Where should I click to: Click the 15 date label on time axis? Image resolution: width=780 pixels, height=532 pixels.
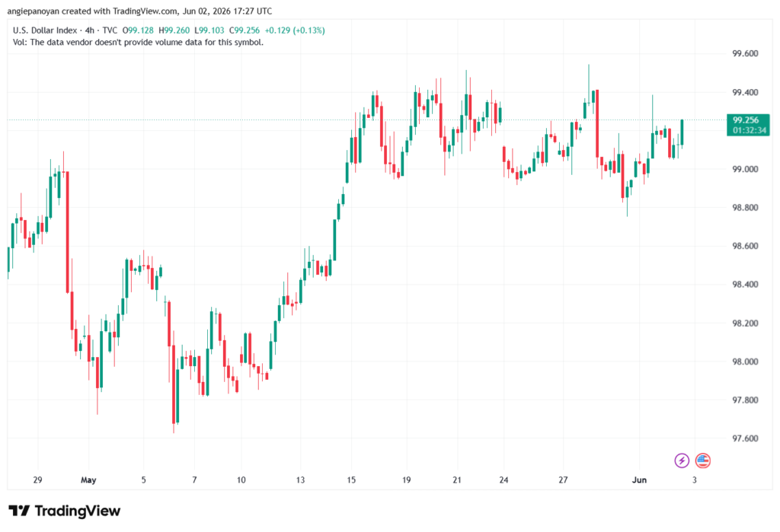351,479
